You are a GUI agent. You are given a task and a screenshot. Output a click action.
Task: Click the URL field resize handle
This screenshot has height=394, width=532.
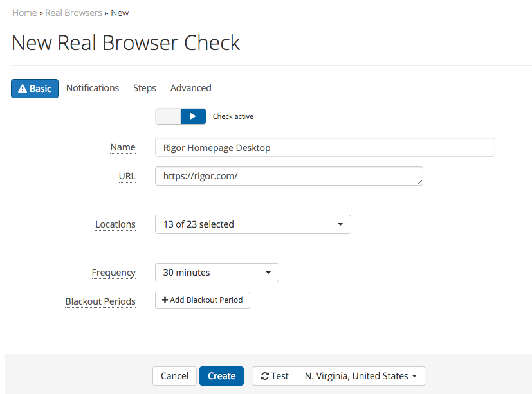(x=419, y=182)
